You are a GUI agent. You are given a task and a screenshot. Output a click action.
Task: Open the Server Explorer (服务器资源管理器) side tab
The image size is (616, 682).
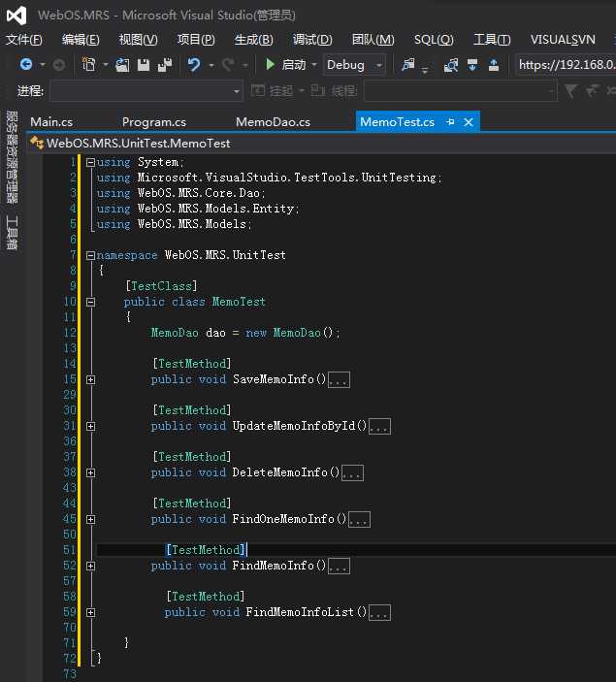[x=12, y=157]
